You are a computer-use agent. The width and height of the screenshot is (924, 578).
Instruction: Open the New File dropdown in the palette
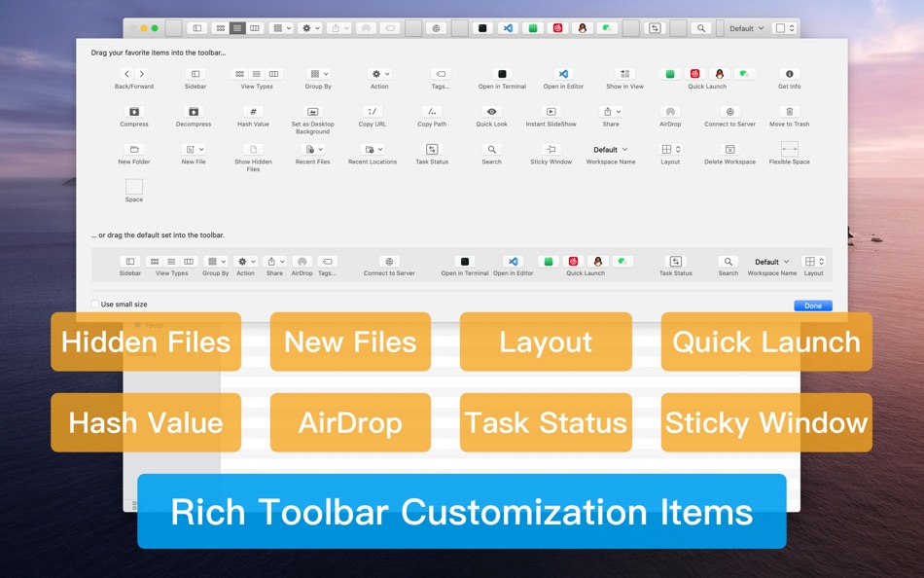[x=194, y=149]
